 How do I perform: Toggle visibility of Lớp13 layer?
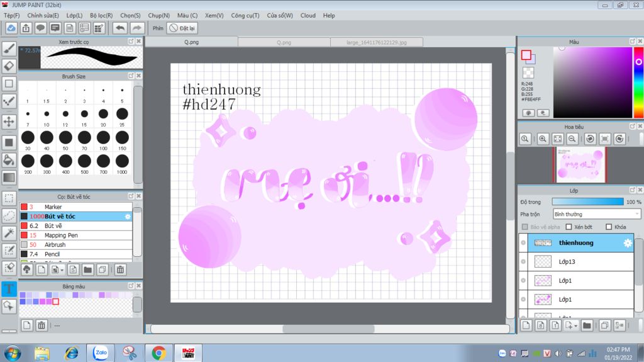tap(523, 262)
